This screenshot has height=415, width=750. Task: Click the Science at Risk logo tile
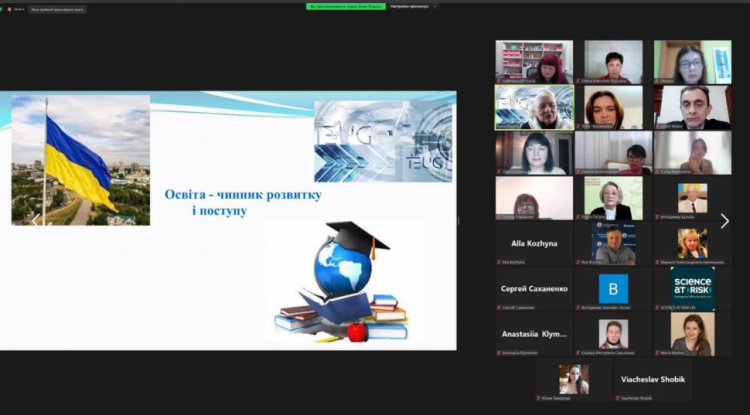coord(692,288)
